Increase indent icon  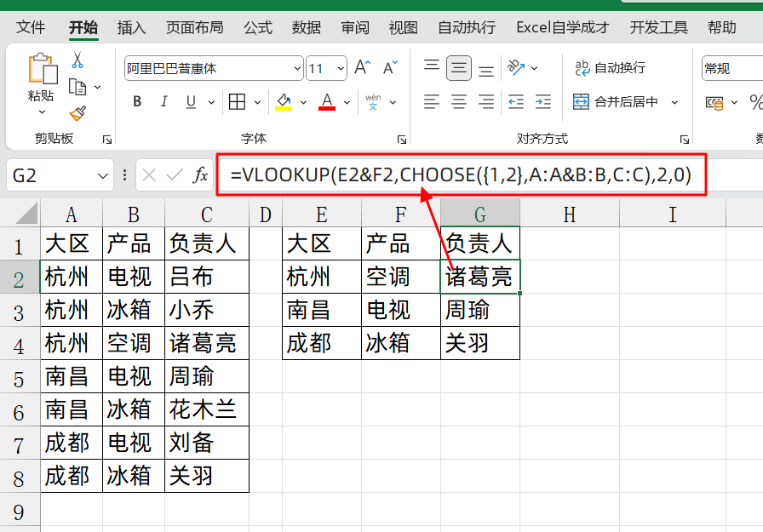click(x=543, y=102)
